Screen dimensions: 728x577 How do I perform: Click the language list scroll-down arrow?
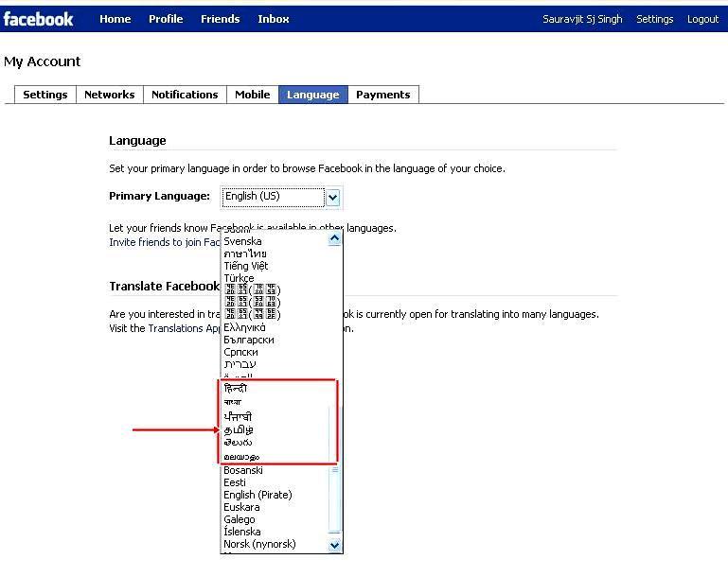334,546
